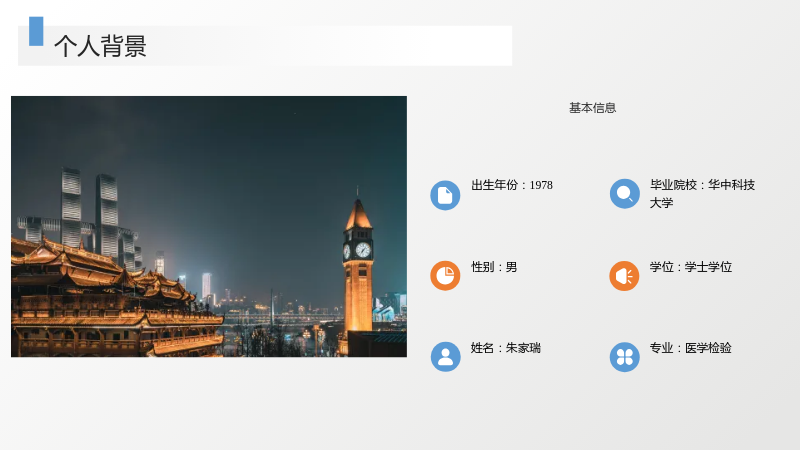Click the blue magnifier icon beside graduation school

point(624,194)
